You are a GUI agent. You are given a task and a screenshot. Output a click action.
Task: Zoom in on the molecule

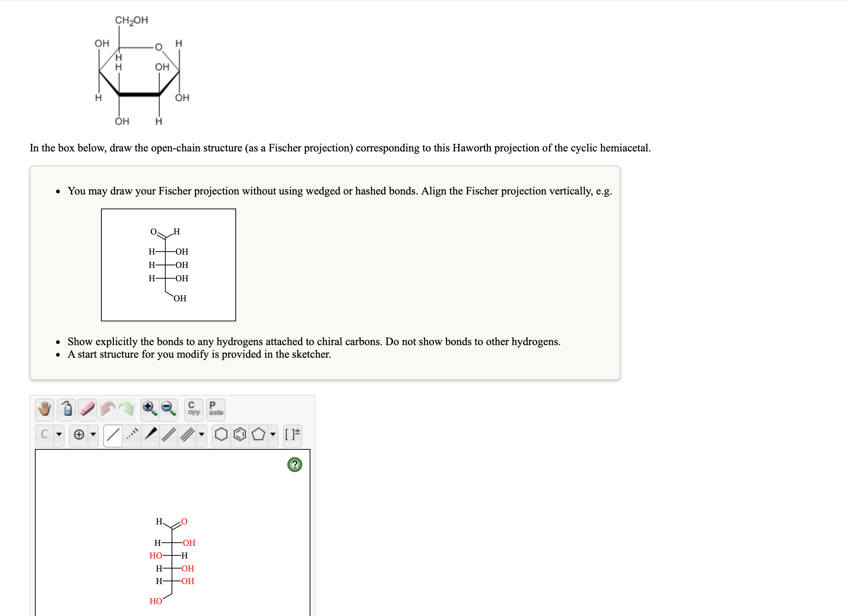click(x=150, y=410)
